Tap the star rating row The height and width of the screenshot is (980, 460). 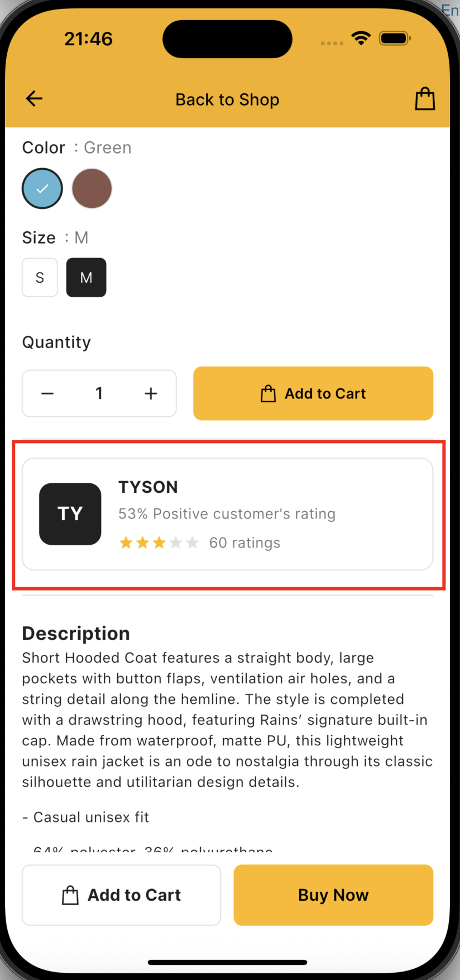coord(159,543)
